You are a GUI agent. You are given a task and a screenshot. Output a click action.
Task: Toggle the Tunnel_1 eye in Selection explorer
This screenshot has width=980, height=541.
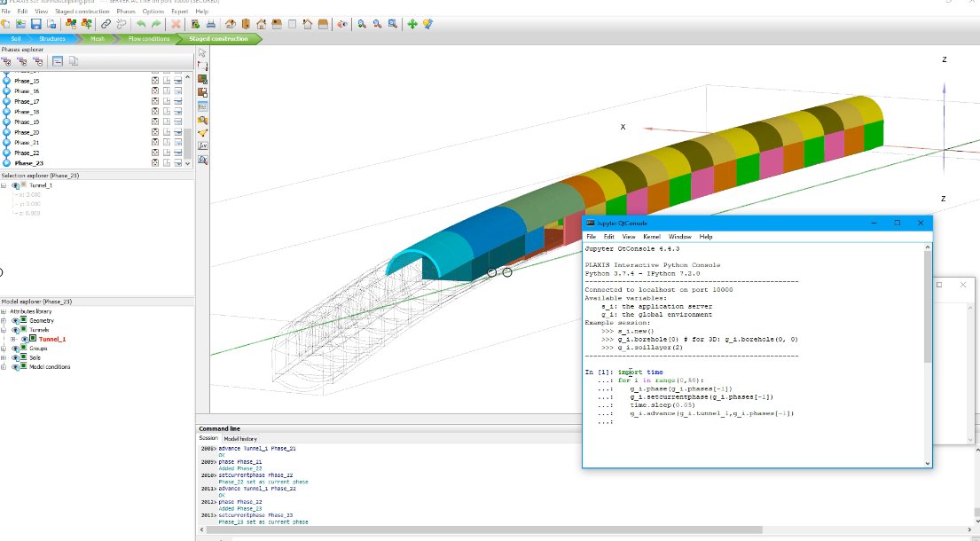coord(16,185)
